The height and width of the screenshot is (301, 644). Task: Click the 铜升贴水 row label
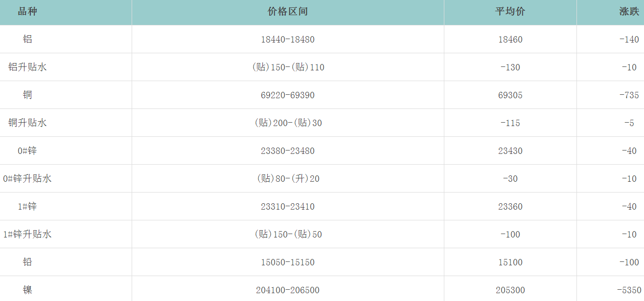tap(27, 123)
